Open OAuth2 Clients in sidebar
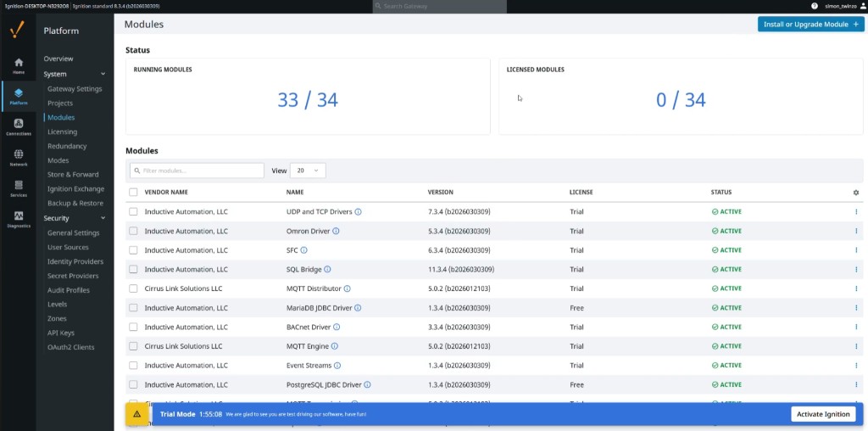The height and width of the screenshot is (431, 868). point(71,347)
